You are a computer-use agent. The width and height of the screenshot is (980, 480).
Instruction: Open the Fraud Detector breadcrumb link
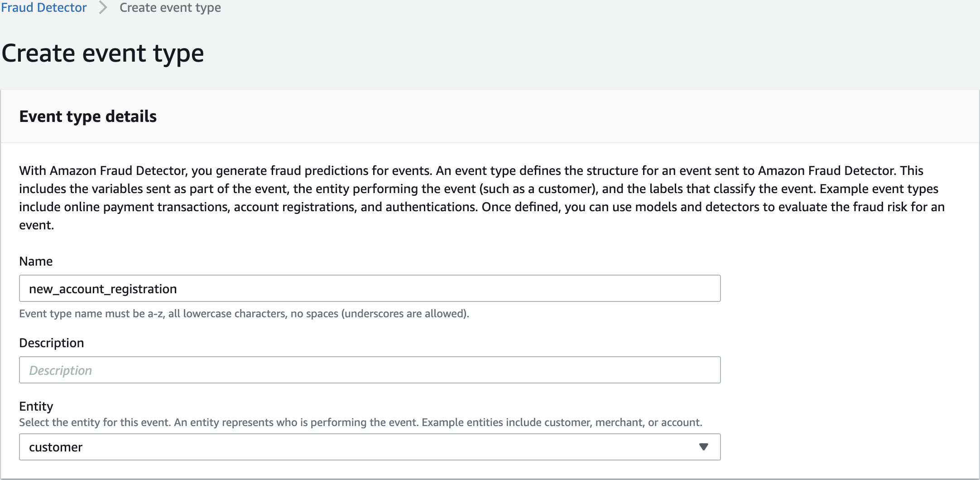(x=43, y=8)
